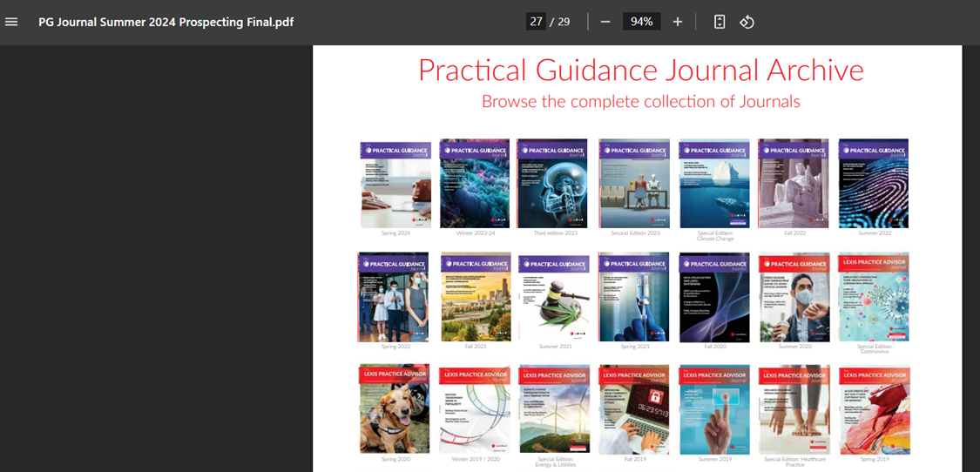Click the Spring 2024 caption
Image resolution: width=980 pixels, height=472 pixels.
pyautogui.click(x=395, y=233)
